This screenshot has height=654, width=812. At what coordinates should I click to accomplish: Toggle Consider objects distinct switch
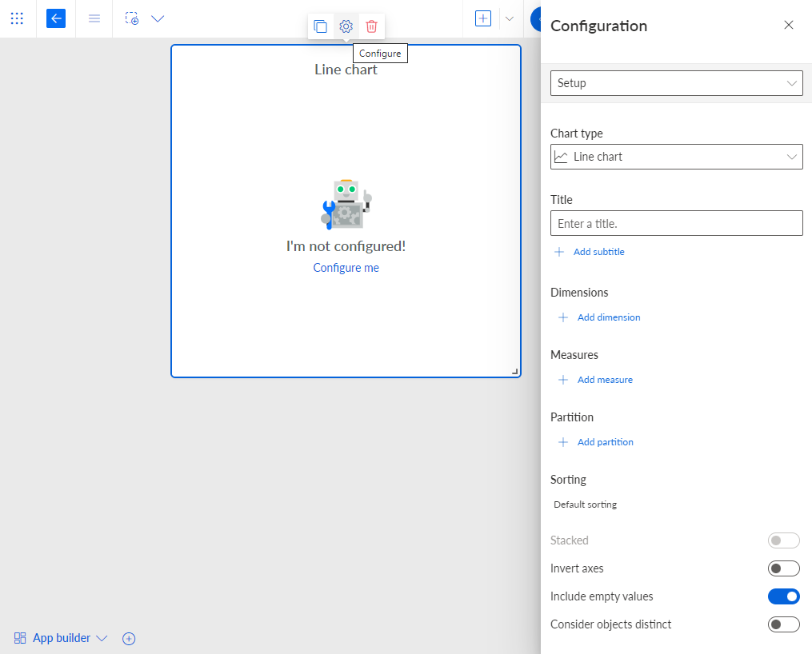coord(783,624)
